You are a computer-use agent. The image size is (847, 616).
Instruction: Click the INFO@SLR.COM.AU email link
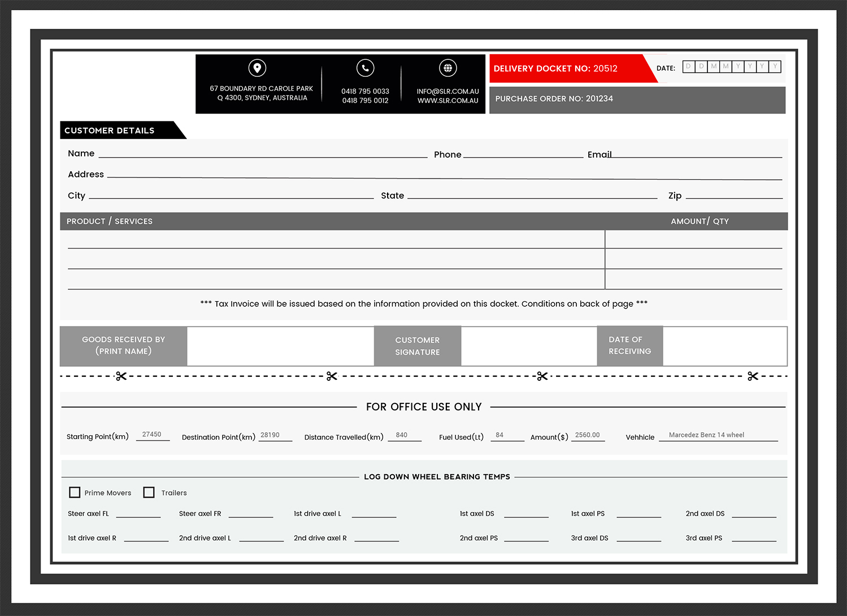click(448, 91)
